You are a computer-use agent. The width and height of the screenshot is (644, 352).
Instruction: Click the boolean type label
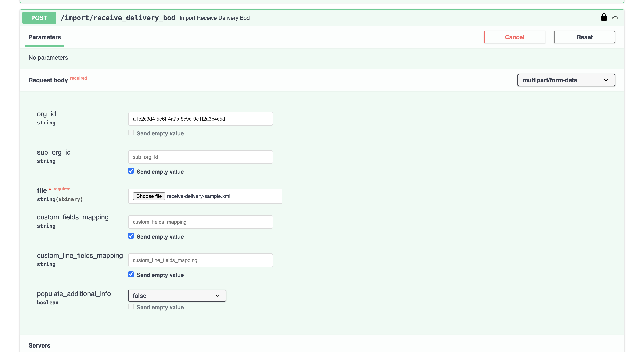pyautogui.click(x=48, y=303)
